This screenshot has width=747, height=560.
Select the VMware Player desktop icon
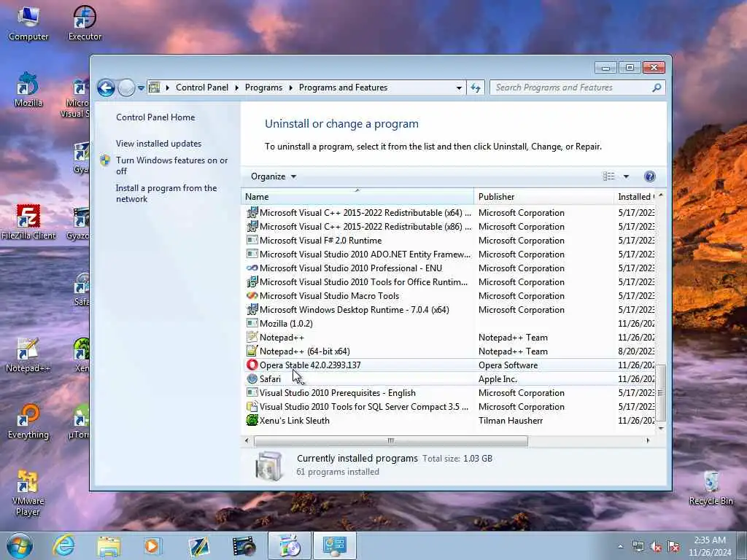pyautogui.click(x=28, y=494)
